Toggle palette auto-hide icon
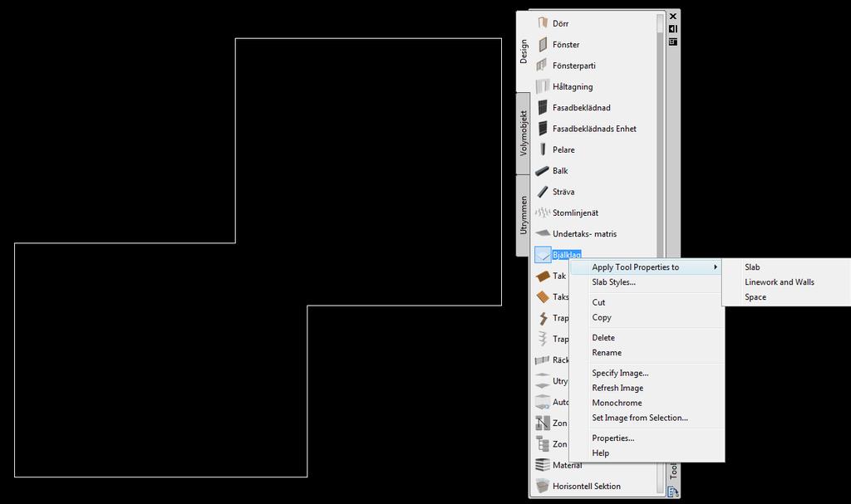 673,29
